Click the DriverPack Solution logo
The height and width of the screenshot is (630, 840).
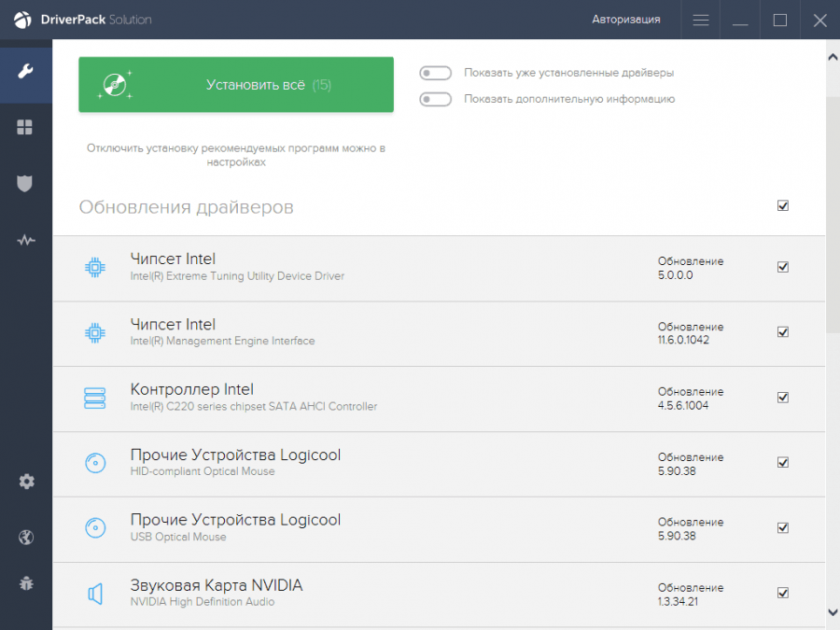[81, 20]
